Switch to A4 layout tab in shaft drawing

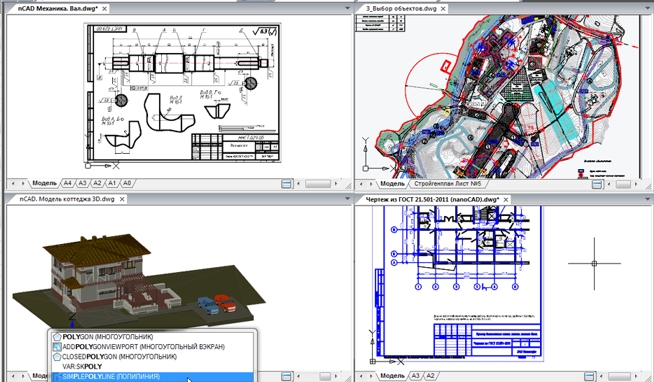point(67,183)
